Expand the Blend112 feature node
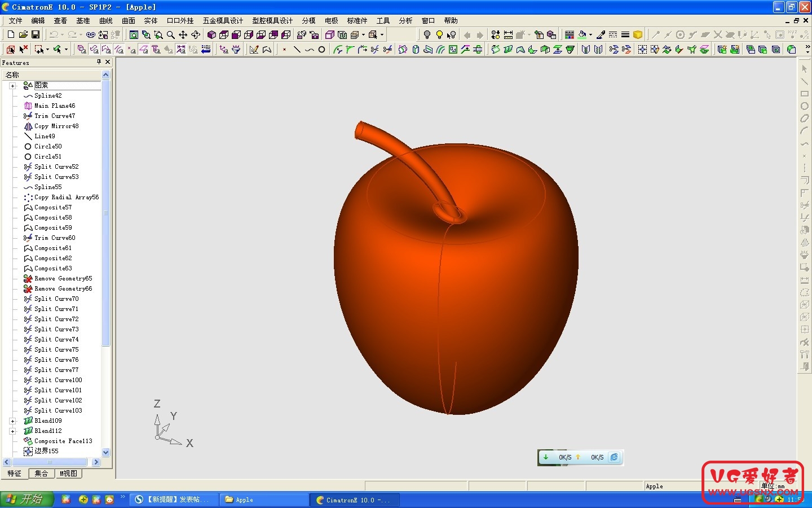Viewport: 812px width, 508px height. [x=12, y=431]
